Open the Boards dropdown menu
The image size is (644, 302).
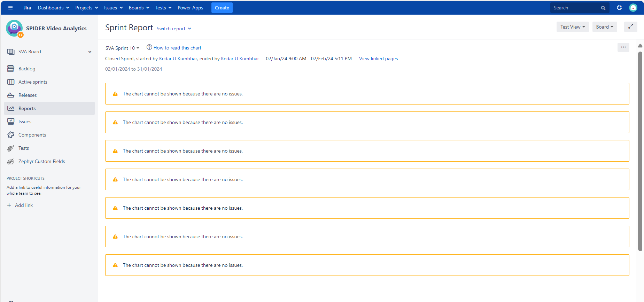point(139,8)
